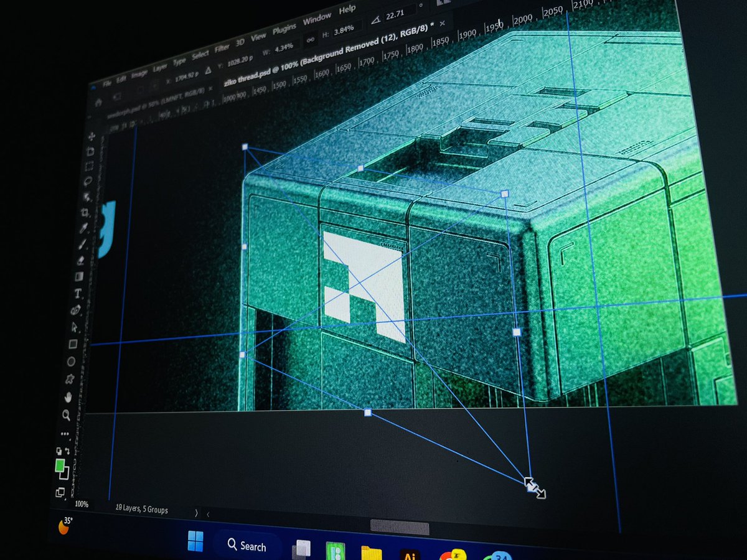Click the Y position field
Image resolution: width=747 pixels, height=560 pixels.
click(240, 62)
